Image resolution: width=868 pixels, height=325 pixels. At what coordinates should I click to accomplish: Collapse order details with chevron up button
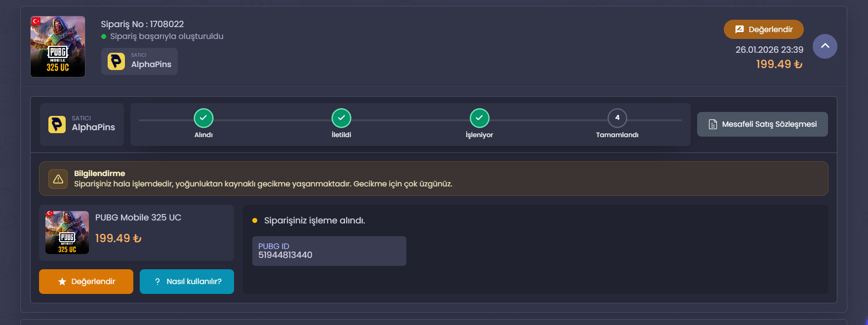(x=825, y=46)
